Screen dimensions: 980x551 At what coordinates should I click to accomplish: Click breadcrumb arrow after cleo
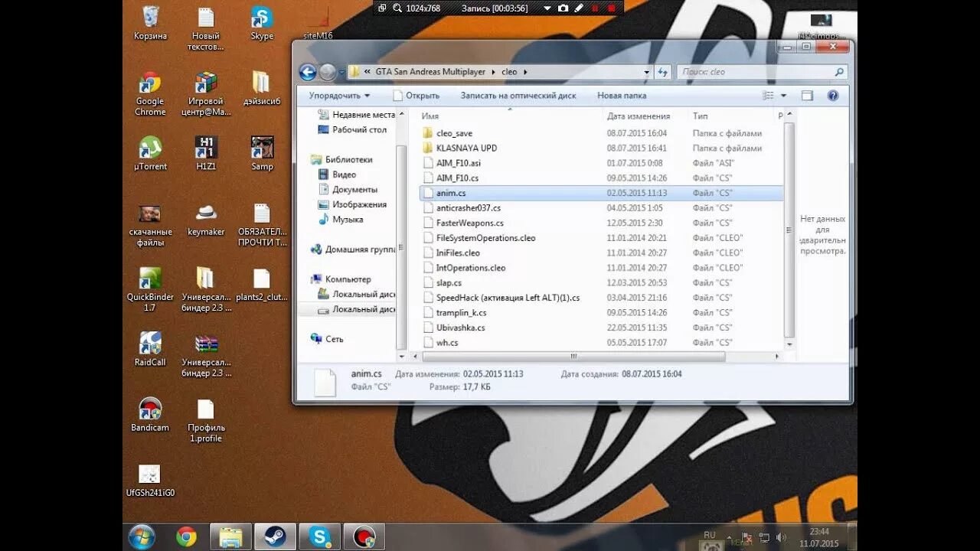point(525,72)
